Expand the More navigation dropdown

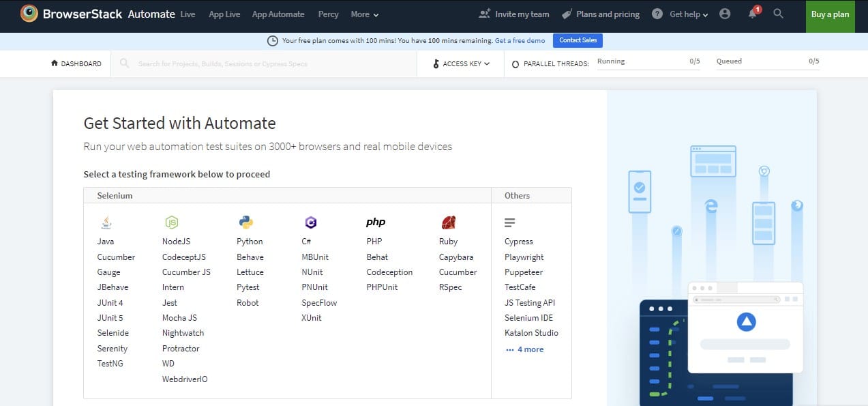[x=364, y=14]
